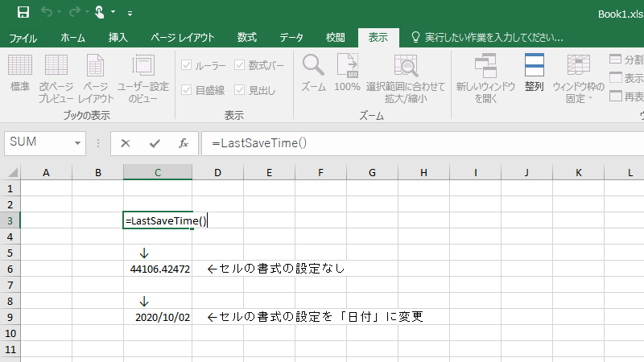Expand the Name Box dropdown arrow
This screenshot has width=644, height=362.
pos(78,143)
